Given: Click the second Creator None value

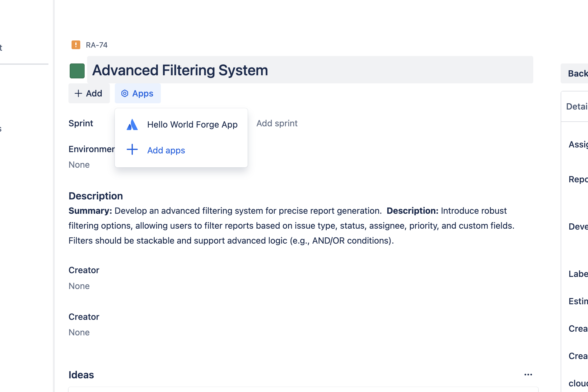Looking at the screenshot, I should pos(79,332).
